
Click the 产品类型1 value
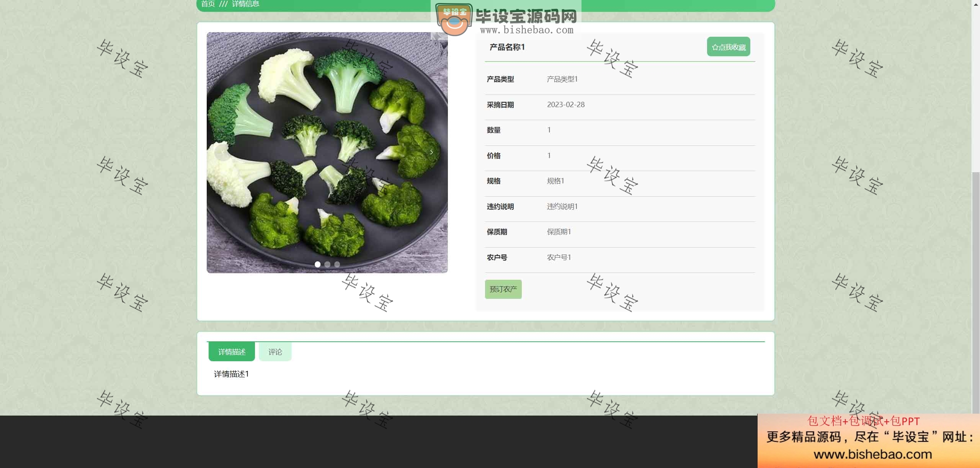click(x=562, y=79)
